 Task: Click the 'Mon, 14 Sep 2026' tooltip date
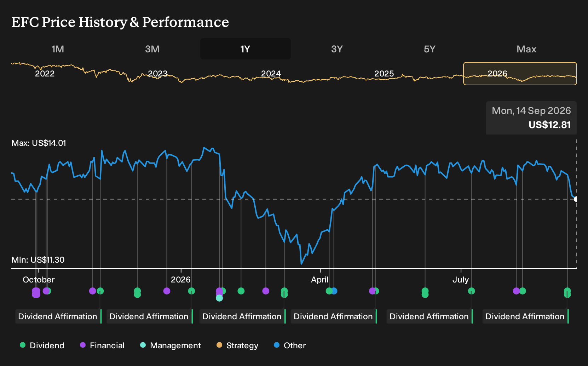click(x=531, y=111)
